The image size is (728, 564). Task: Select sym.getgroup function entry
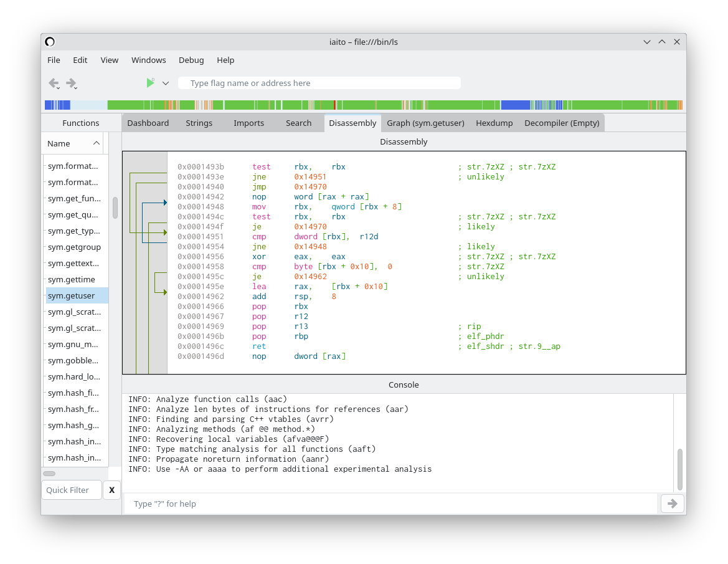74,247
